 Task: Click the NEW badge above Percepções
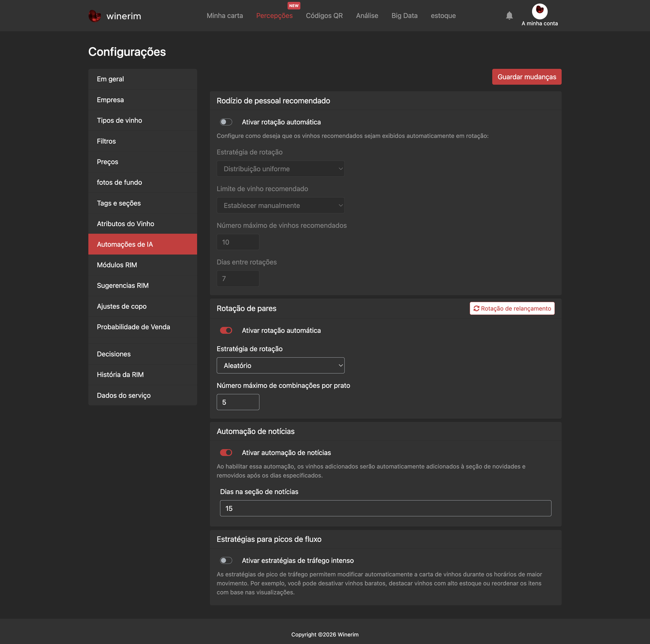coord(294,6)
